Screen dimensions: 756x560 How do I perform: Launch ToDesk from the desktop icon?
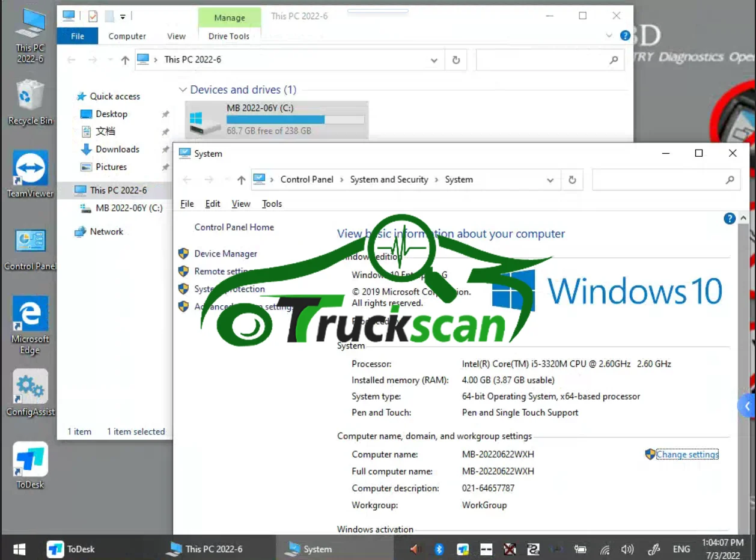[30, 466]
